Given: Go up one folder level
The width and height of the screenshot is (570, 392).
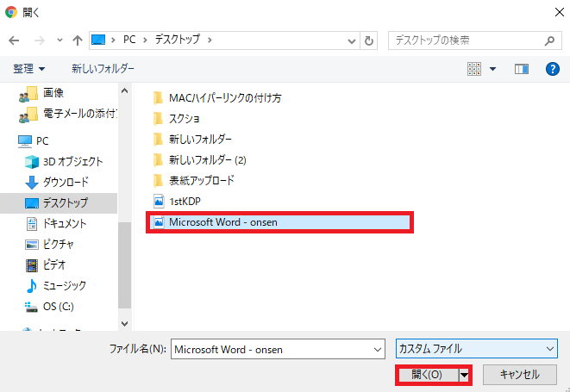Looking at the screenshot, I should (x=77, y=40).
